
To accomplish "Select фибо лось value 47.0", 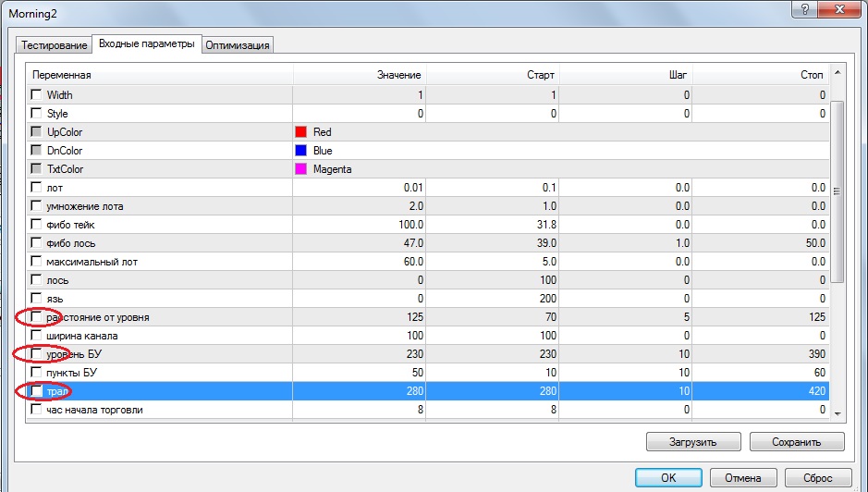I will click(413, 242).
